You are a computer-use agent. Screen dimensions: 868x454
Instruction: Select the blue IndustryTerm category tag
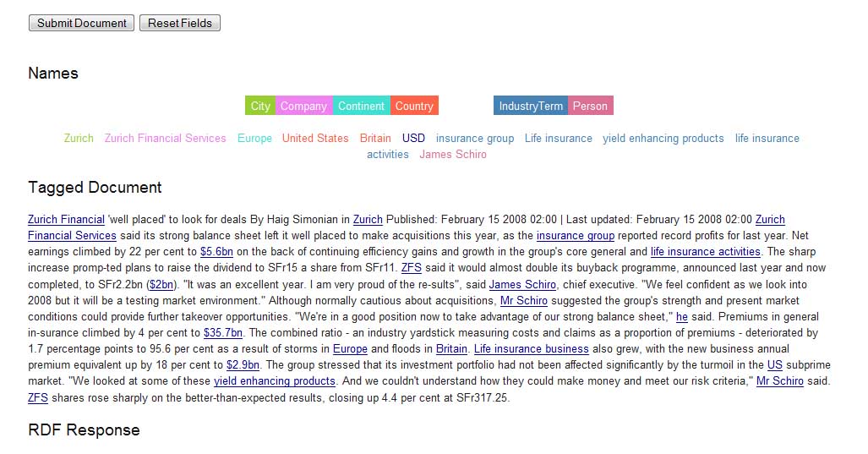530,106
